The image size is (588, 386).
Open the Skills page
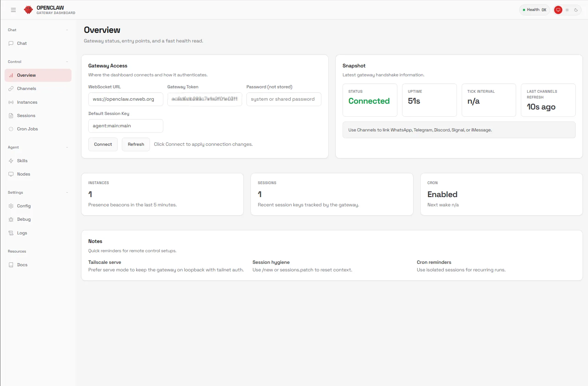pyautogui.click(x=22, y=161)
